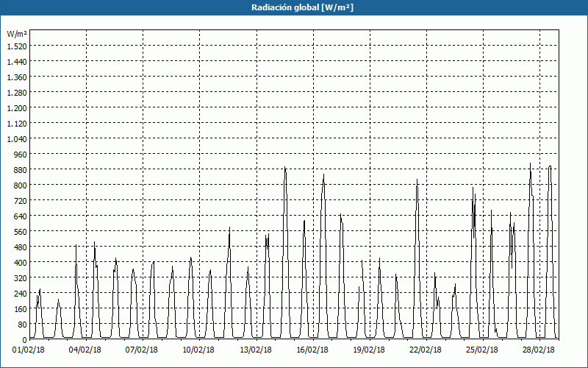Select the 80 y-axis value
Screen dimensions: 588x368
pyautogui.click(x=22, y=324)
